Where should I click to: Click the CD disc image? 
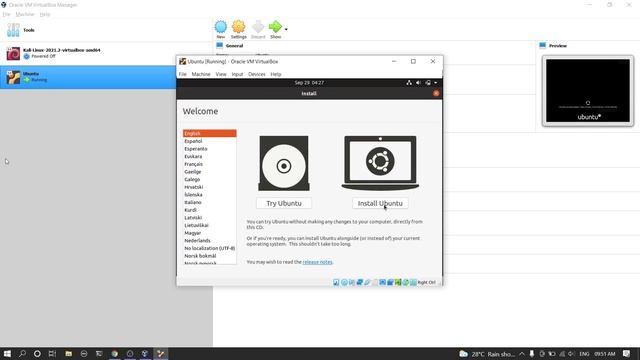click(x=284, y=163)
